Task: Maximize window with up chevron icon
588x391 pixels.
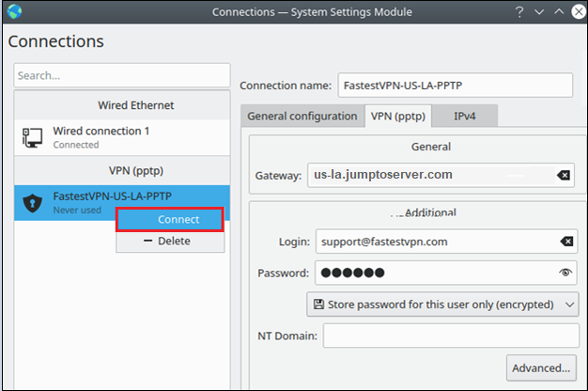Action: pos(559,11)
